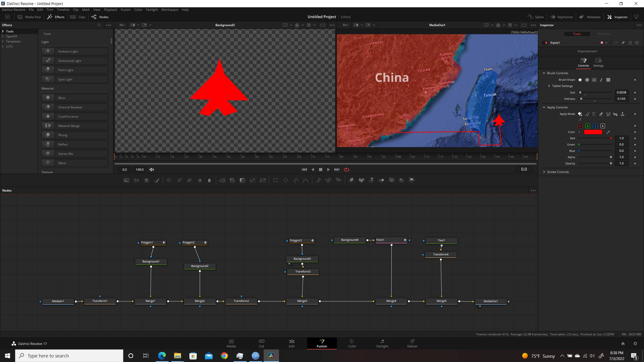Lock the Paint1 tool controls
The image size is (644, 362).
pyautogui.click(x=630, y=43)
